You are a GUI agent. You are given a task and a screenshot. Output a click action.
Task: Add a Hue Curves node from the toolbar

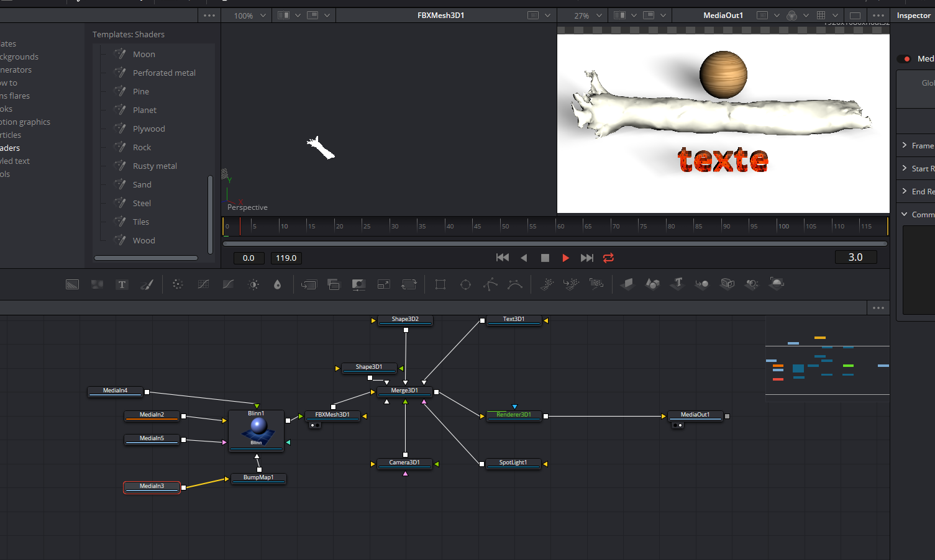click(229, 284)
